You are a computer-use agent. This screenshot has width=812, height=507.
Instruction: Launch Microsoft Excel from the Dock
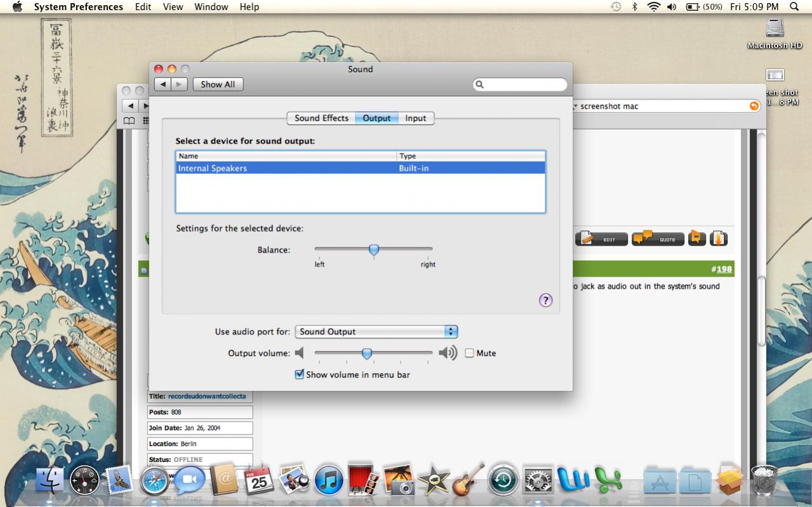coord(608,480)
